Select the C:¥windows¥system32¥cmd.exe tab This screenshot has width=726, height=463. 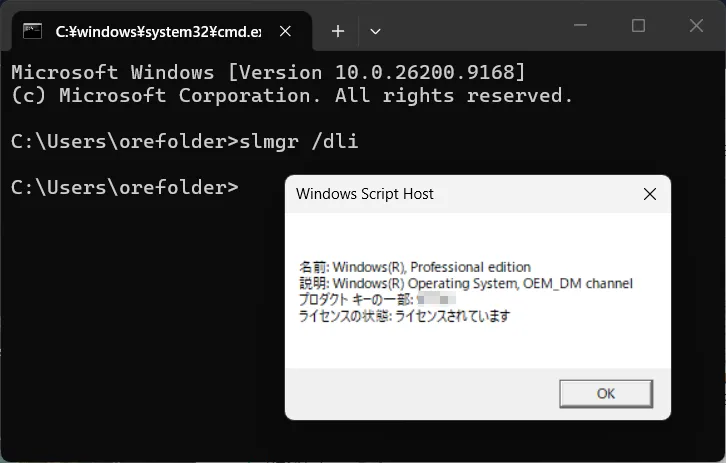(x=162, y=31)
